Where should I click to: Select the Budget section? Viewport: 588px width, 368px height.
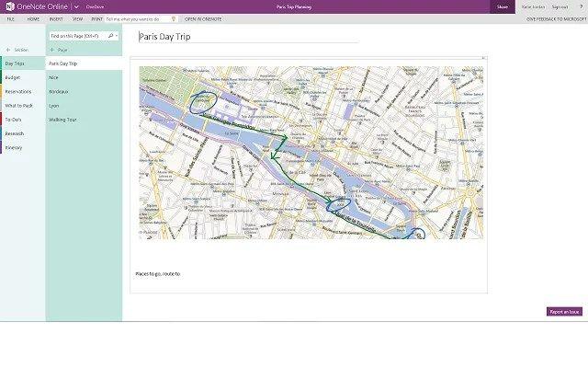point(13,78)
